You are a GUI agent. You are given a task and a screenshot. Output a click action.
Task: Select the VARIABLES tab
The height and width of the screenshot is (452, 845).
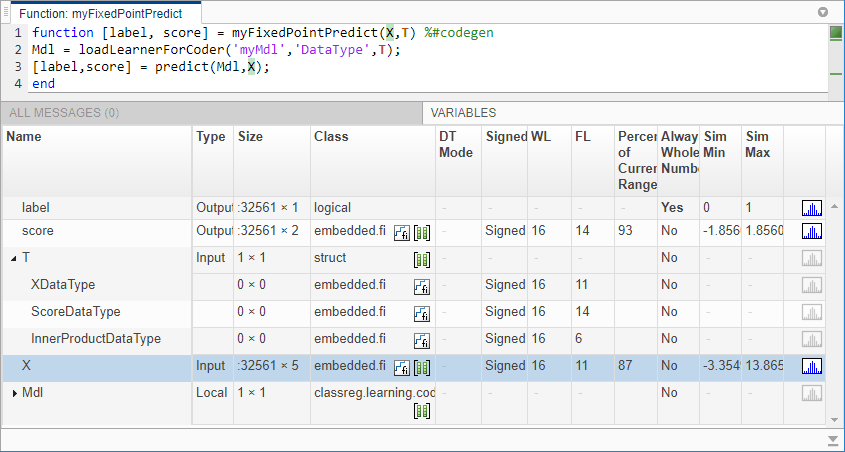click(x=463, y=113)
